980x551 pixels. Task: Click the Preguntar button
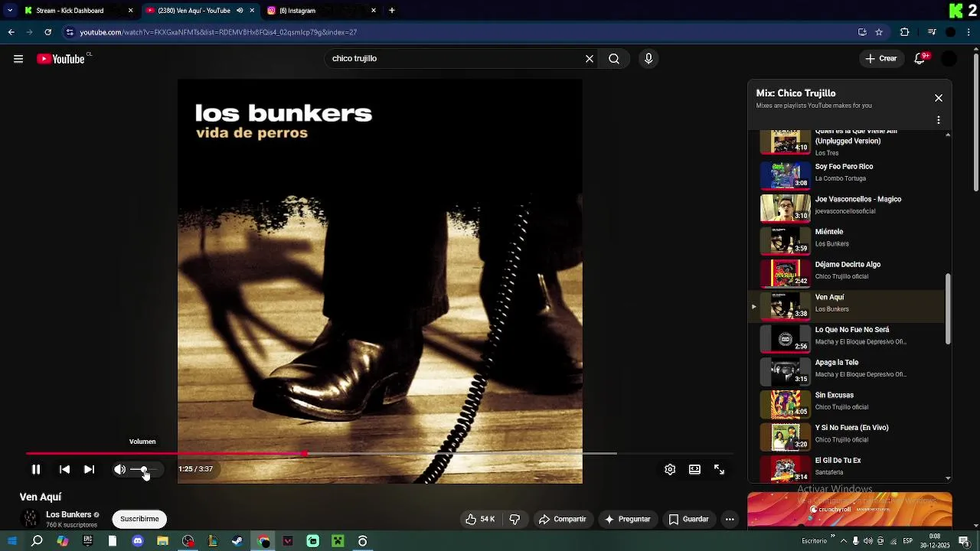(x=627, y=519)
